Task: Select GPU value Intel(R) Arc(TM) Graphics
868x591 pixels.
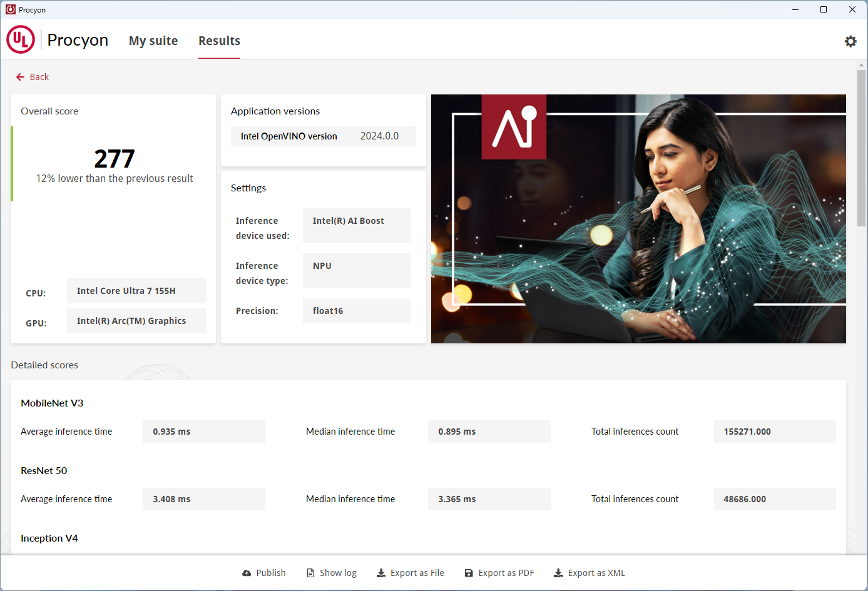Action: point(136,321)
